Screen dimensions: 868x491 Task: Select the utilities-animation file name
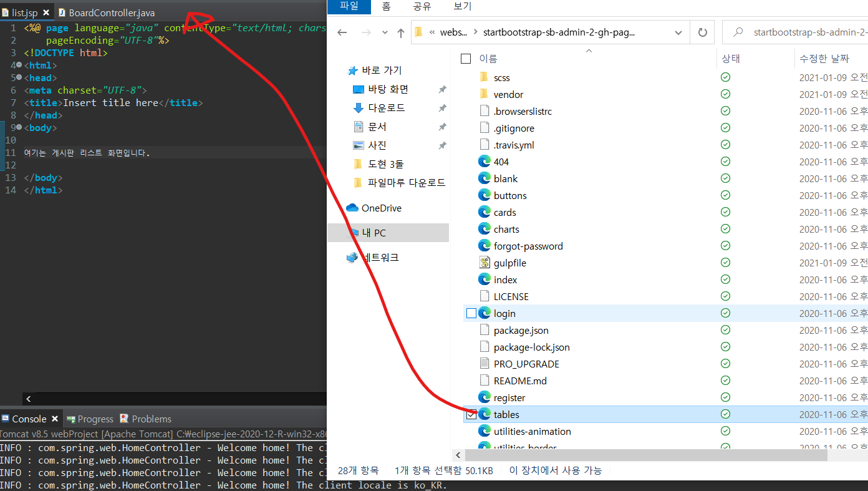533,431
